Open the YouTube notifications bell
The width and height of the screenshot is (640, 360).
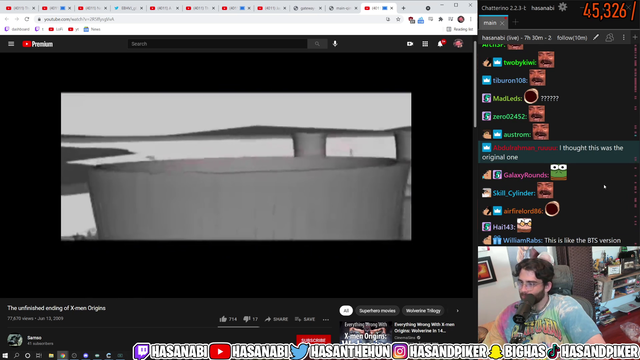pyautogui.click(x=440, y=44)
